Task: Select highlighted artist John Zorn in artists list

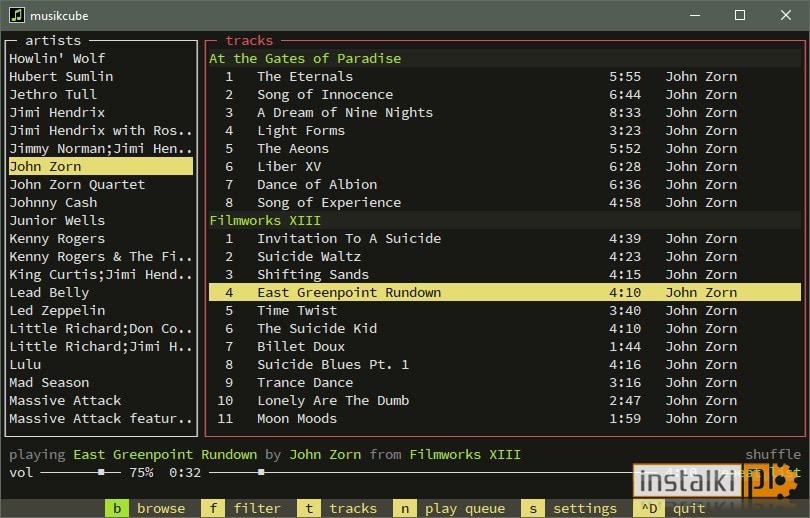Action: pyautogui.click(x=101, y=166)
